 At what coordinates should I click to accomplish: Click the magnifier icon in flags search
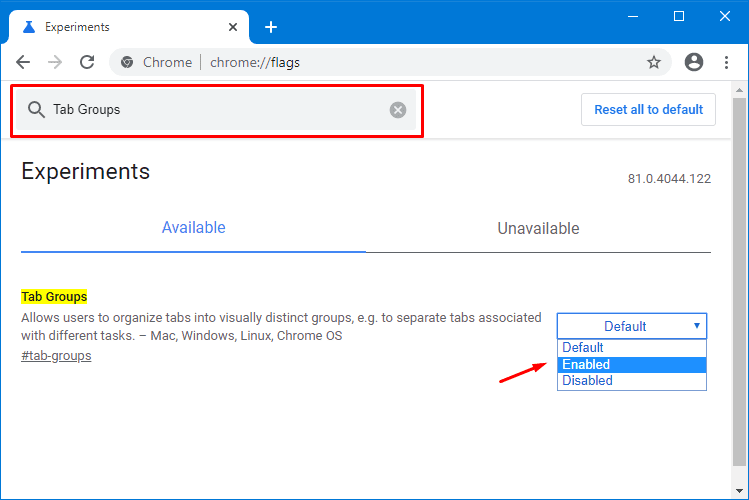[36, 109]
